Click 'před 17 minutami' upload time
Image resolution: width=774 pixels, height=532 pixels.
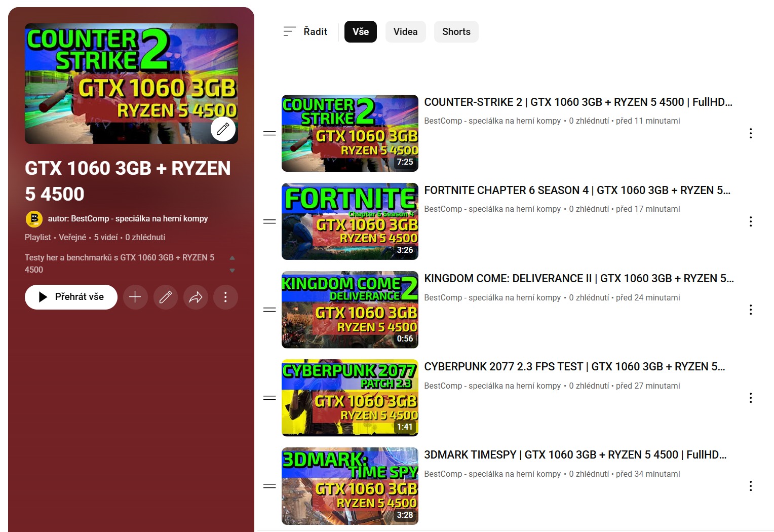tap(648, 209)
